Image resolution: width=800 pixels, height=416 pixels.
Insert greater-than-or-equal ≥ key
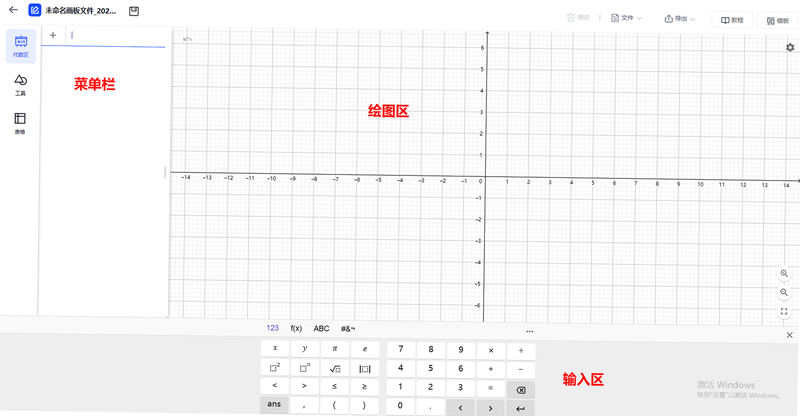click(365, 387)
